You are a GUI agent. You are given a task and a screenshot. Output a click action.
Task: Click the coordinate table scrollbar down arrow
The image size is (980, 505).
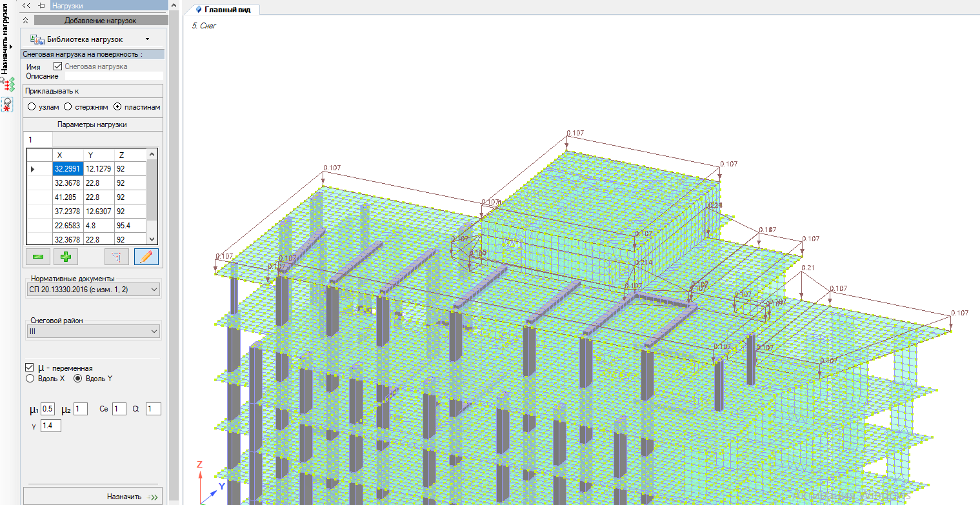[x=152, y=239]
